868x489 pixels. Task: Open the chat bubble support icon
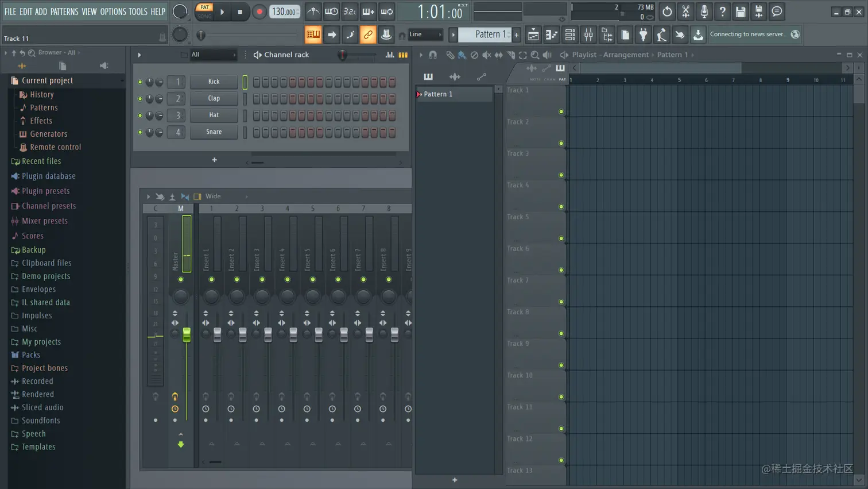tap(777, 11)
